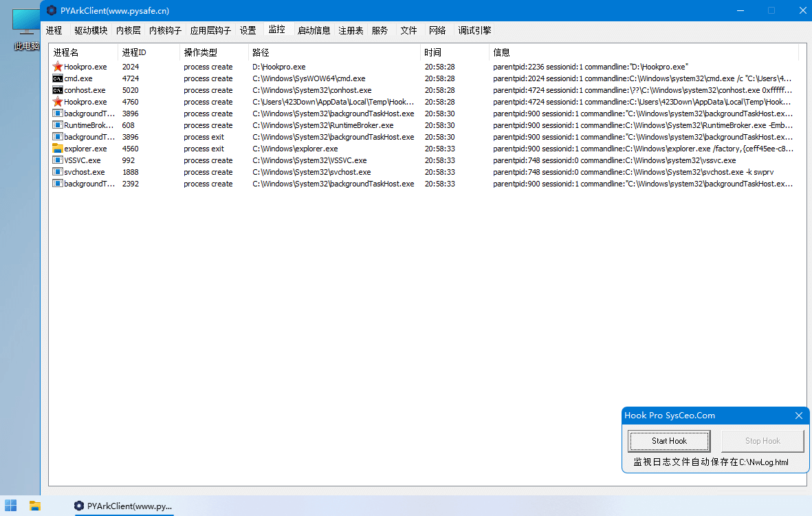Screen dimensions: 812x516
Task: Click the explorer.exe folder icon in list
Action: click(x=58, y=149)
